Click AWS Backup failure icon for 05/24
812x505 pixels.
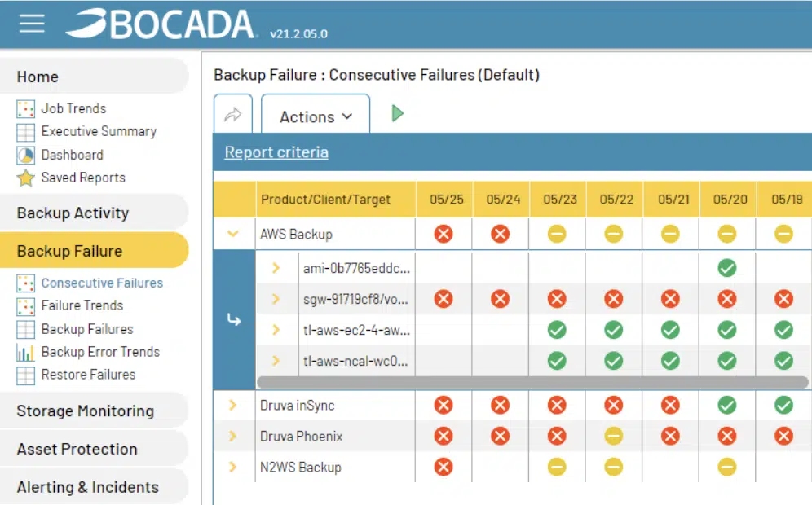[501, 234]
